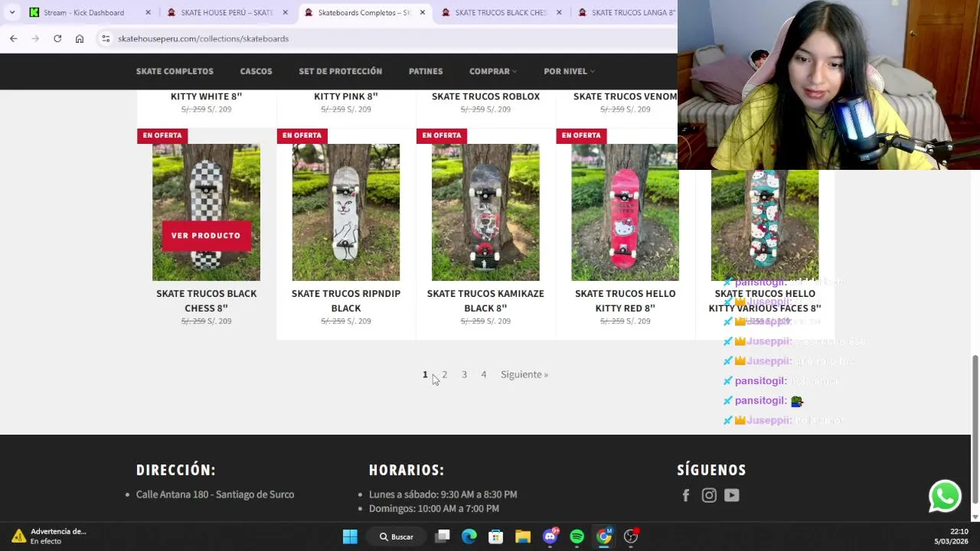Screen dimensions: 980x551
Task: Open the site information icon in the address bar
Action: [x=106, y=38]
